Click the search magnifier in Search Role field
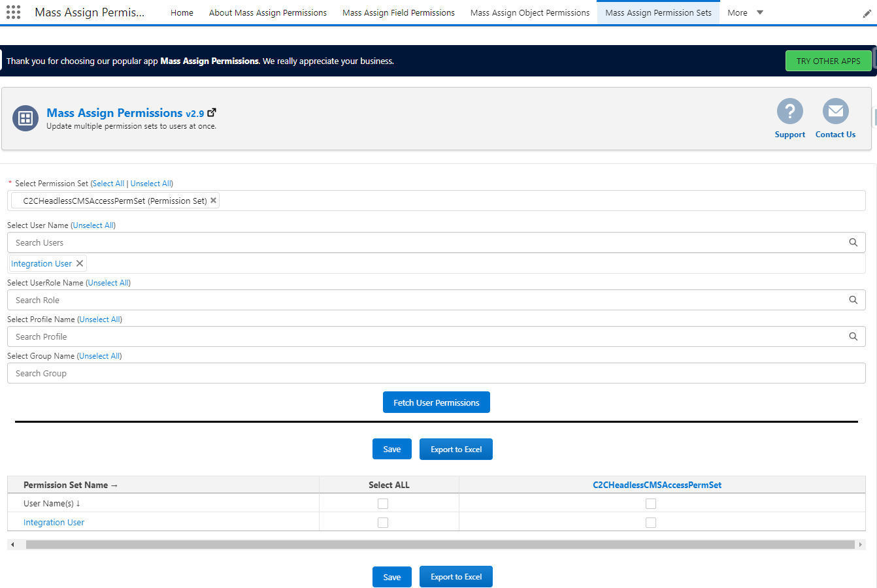 [x=853, y=300]
